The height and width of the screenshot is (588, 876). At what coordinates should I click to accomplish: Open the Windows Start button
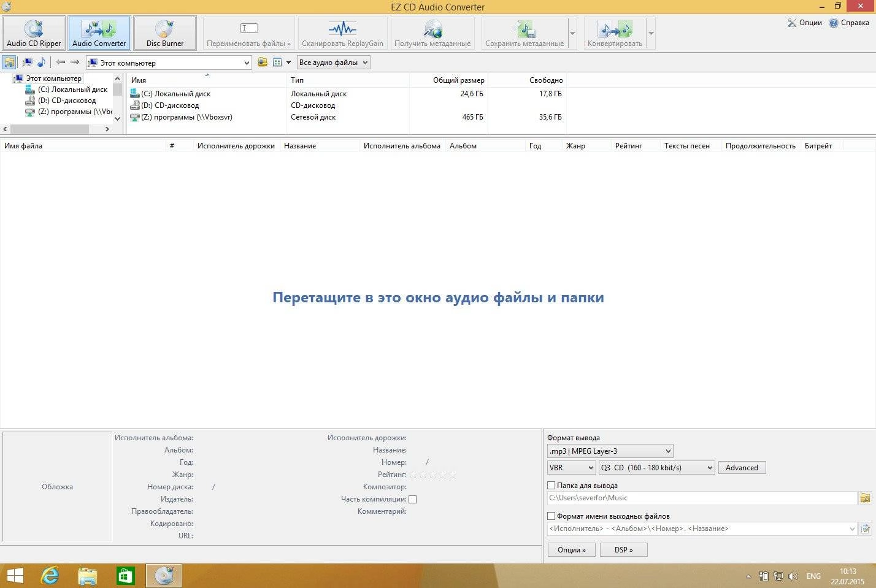15,576
